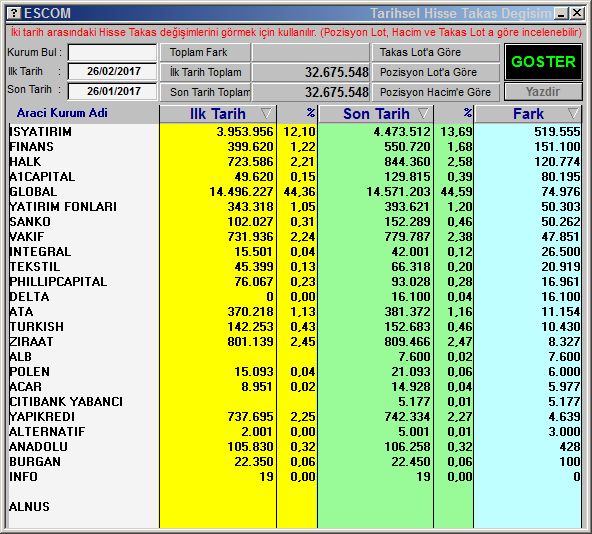The image size is (592, 534).
Task: Select the CITIBANK YABANCI row
Action: click(x=294, y=402)
